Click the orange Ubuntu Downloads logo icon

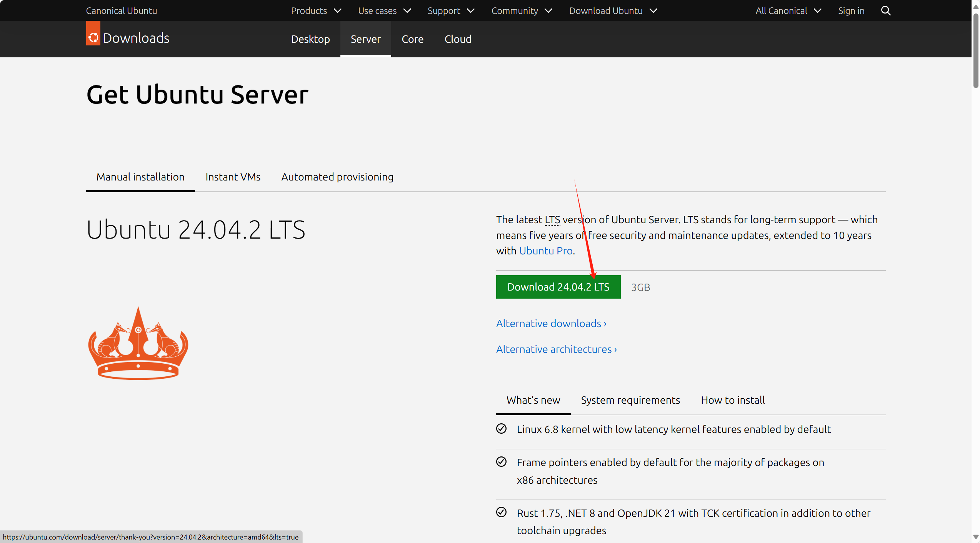coord(93,33)
